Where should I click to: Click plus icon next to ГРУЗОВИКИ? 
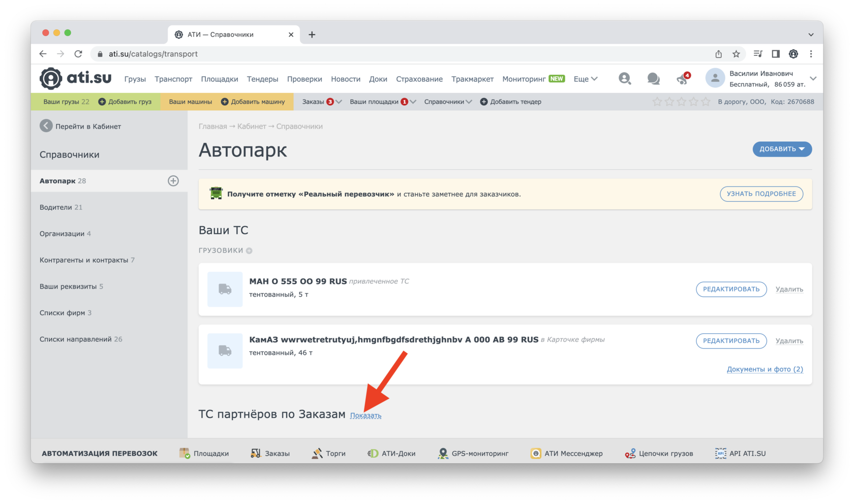pyautogui.click(x=249, y=250)
